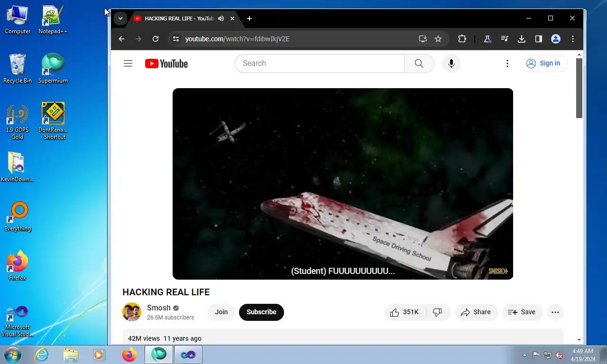Image resolution: width=607 pixels, height=364 pixels.
Task: Open the Windows Start menu
Action: (x=12, y=355)
